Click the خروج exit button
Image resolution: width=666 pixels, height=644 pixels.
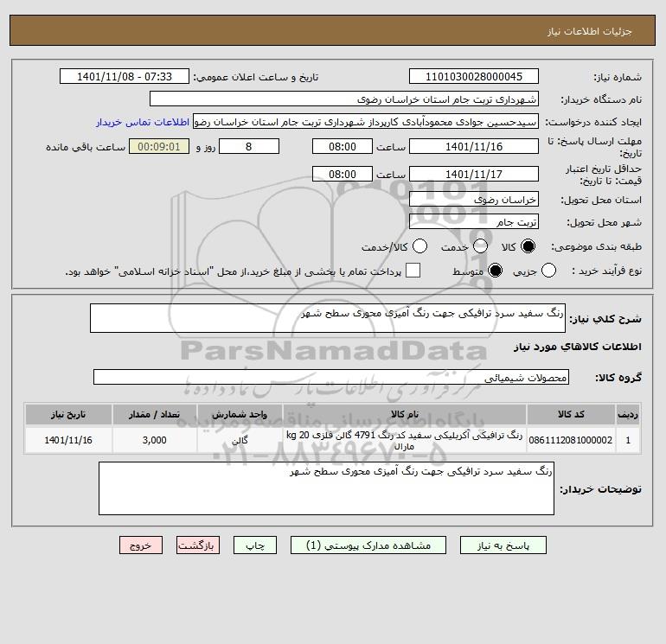[x=141, y=545]
